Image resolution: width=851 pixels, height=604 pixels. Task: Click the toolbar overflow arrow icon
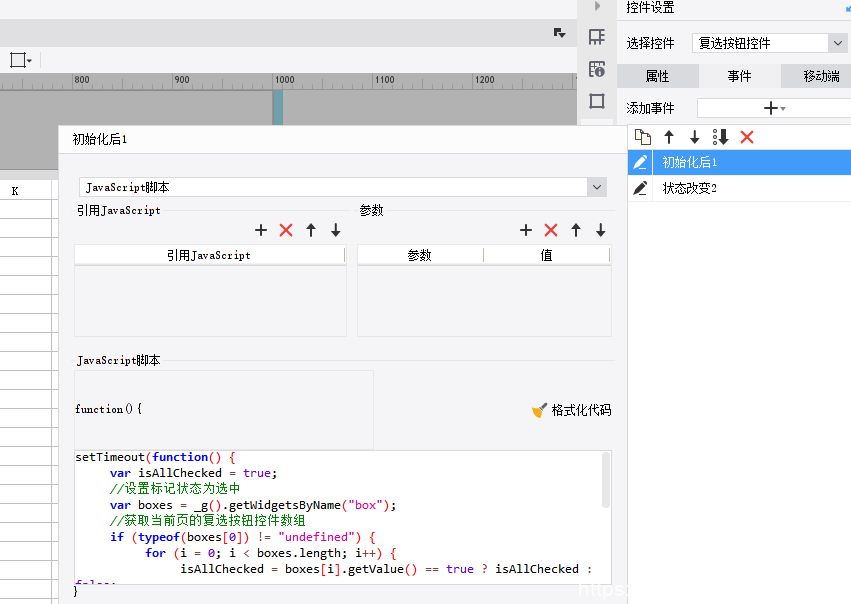[560, 33]
